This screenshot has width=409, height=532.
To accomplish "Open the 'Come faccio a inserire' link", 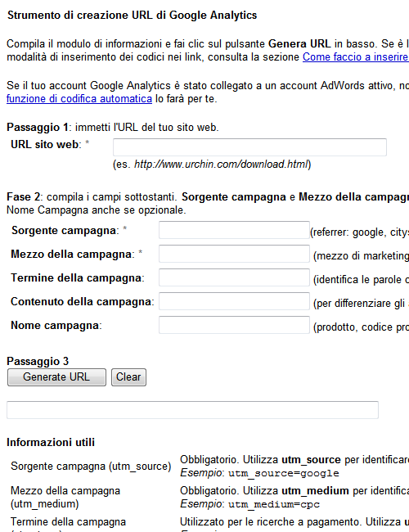I will coord(355,57).
